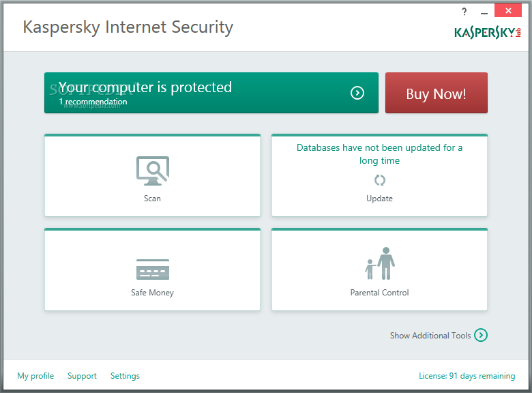The height and width of the screenshot is (393, 532).
Task: Click the Scan tile label
Action: [x=152, y=199]
